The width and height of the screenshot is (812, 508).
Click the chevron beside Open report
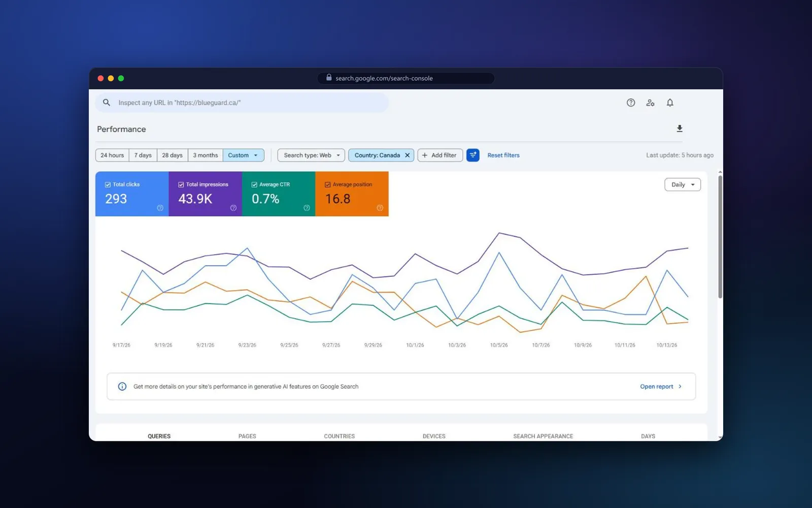pos(680,387)
